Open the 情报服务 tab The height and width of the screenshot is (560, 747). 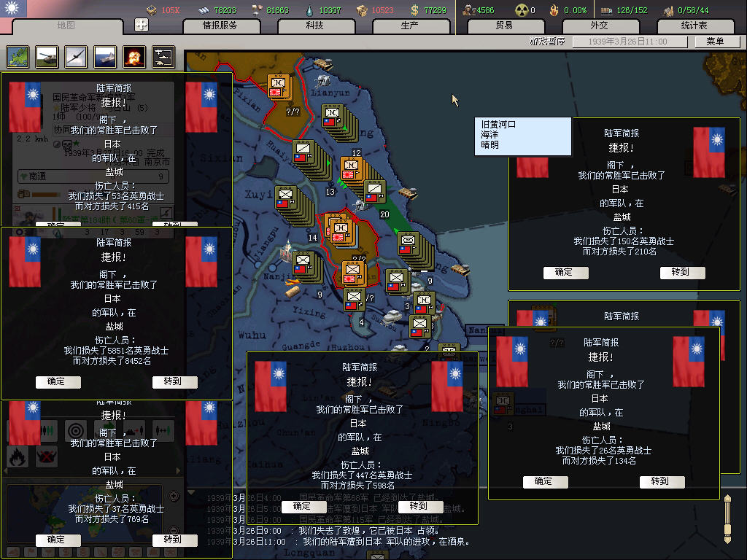point(220,26)
